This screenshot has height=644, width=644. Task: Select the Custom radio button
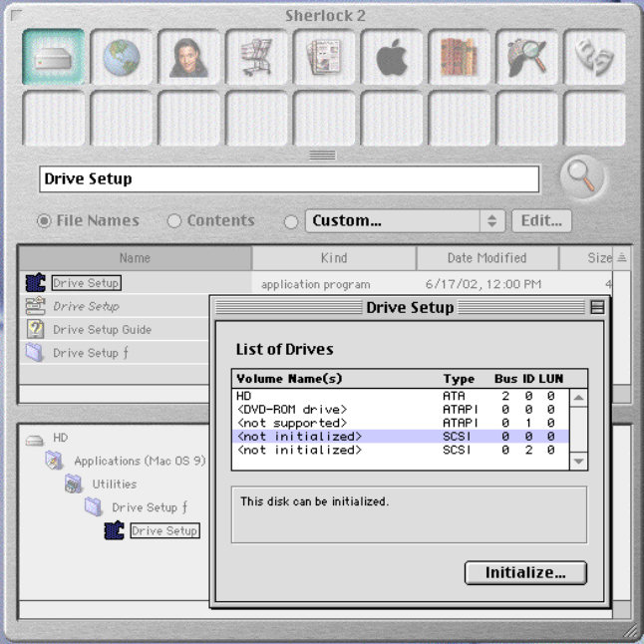point(291,221)
